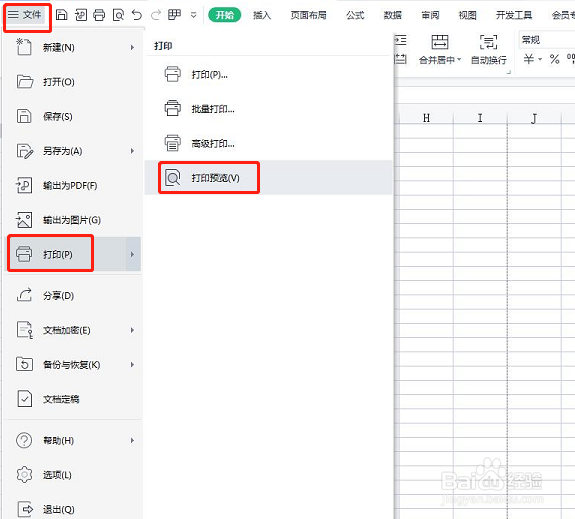Expand the 帮助(H) submenu arrow
575x519 pixels.
[x=132, y=441]
